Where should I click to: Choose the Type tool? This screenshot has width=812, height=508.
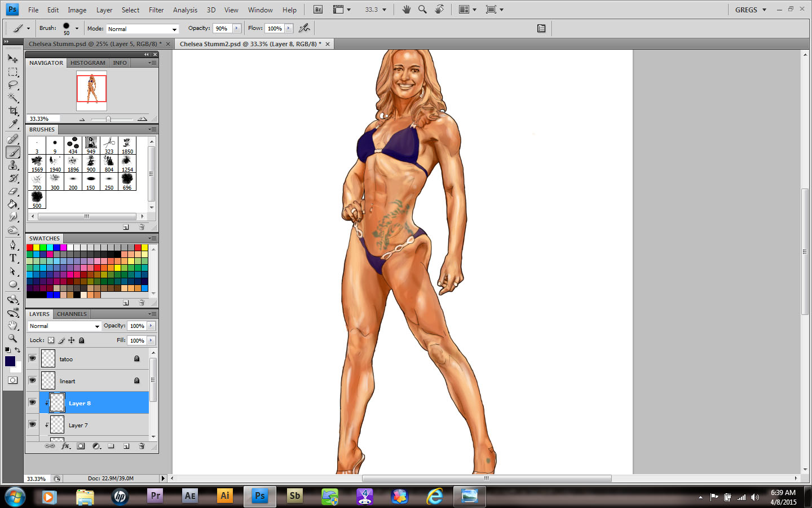[13, 258]
